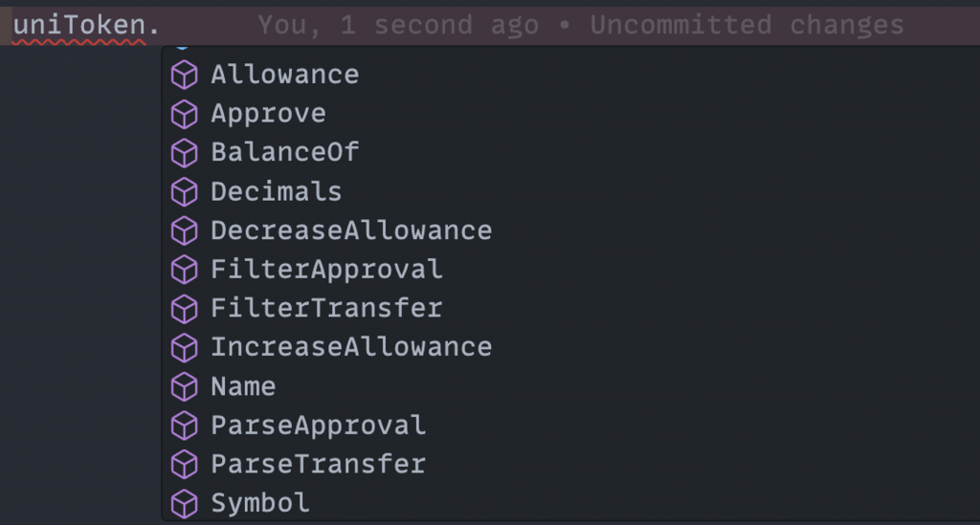This screenshot has height=525, width=980.
Task: Select the ParseTransfer completion item
Action: (x=570, y=465)
